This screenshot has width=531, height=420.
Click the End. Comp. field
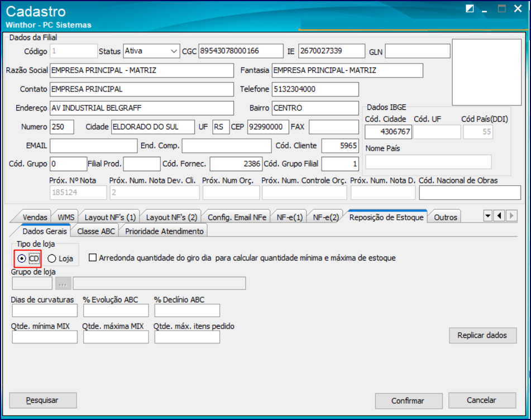tap(227, 146)
